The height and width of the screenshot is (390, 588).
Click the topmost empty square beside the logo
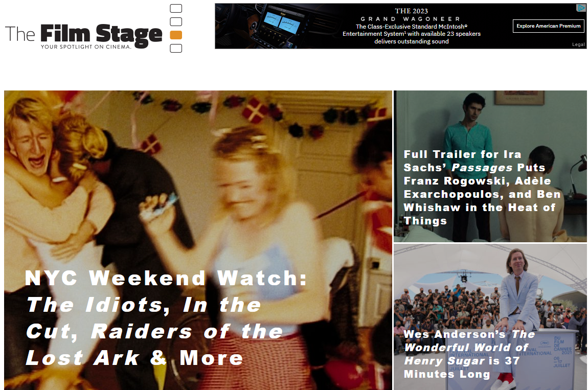pos(176,8)
